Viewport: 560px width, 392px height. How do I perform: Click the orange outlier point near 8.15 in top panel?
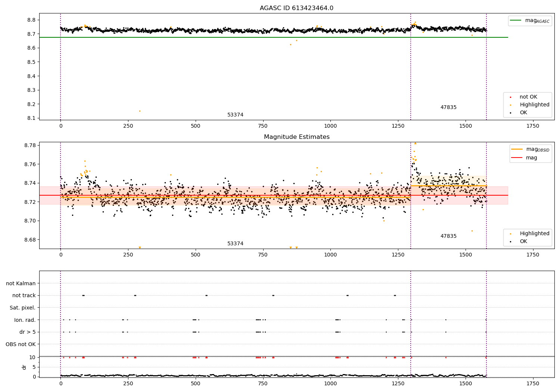tap(140, 111)
